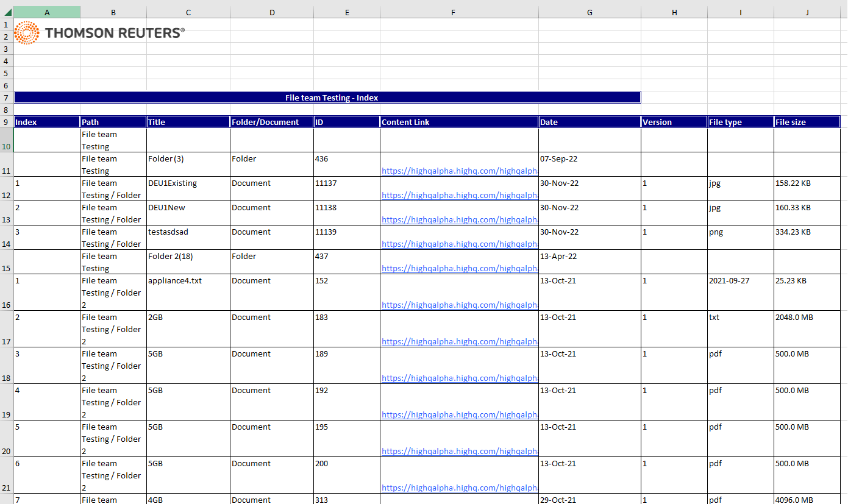
Task: Select column A header
Action: 47,12
